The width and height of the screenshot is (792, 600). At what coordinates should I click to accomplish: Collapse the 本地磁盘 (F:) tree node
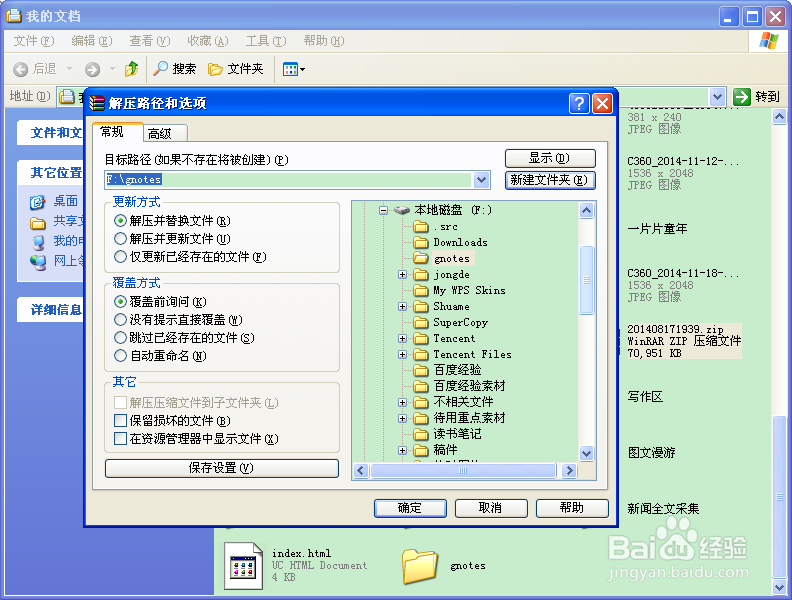(x=384, y=210)
